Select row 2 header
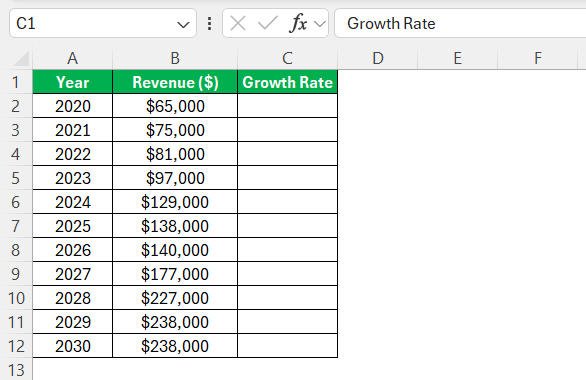The height and width of the screenshot is (380, 586). click(x=16, y=106)
